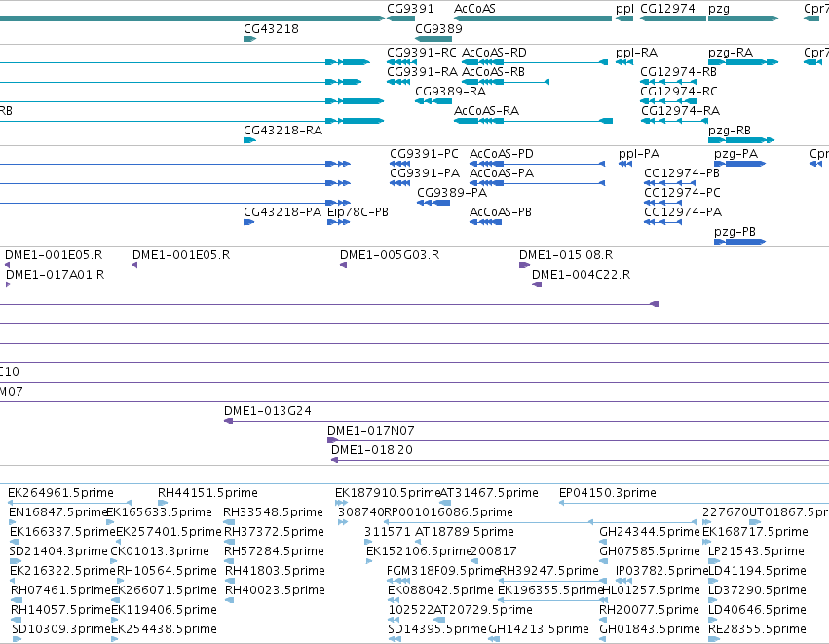Click protein pzg-PB
Screen dimensions: 829x644
point(735,232)
